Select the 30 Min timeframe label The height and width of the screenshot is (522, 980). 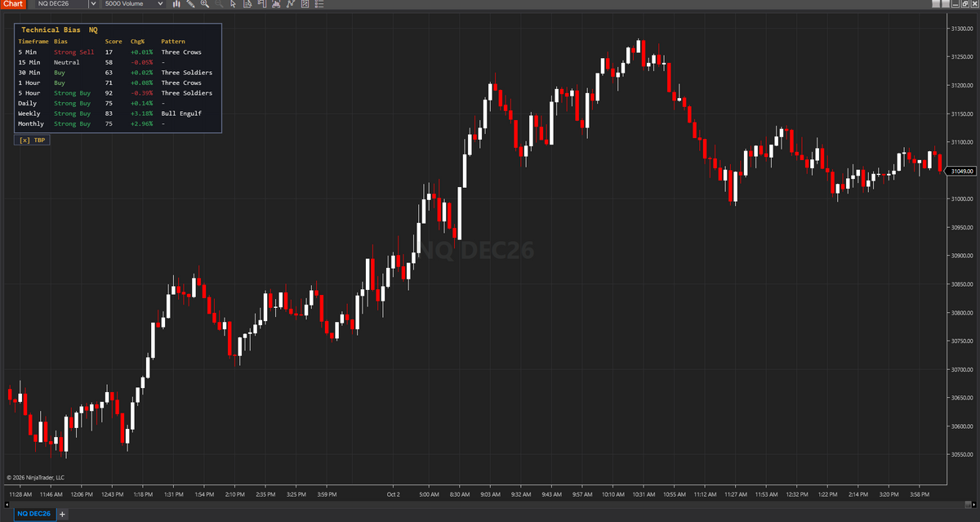click(x=29, y=73)
